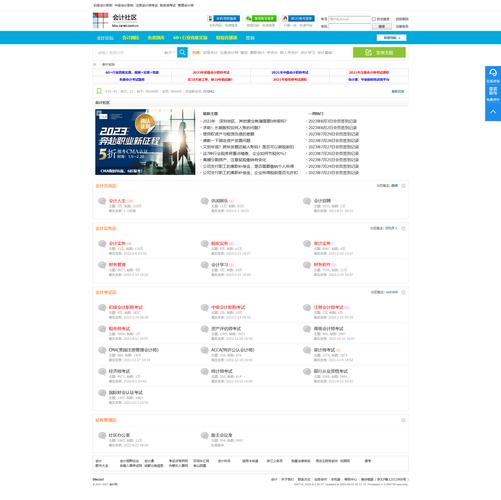Click the CMA forum bubble icon
Screen dimensions: 501x500
click(102, 350)
